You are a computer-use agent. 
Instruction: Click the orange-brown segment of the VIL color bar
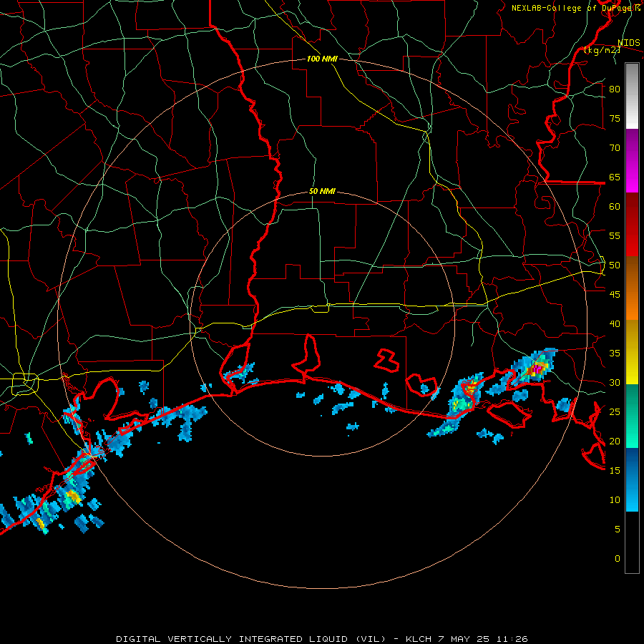pos(632,288)
